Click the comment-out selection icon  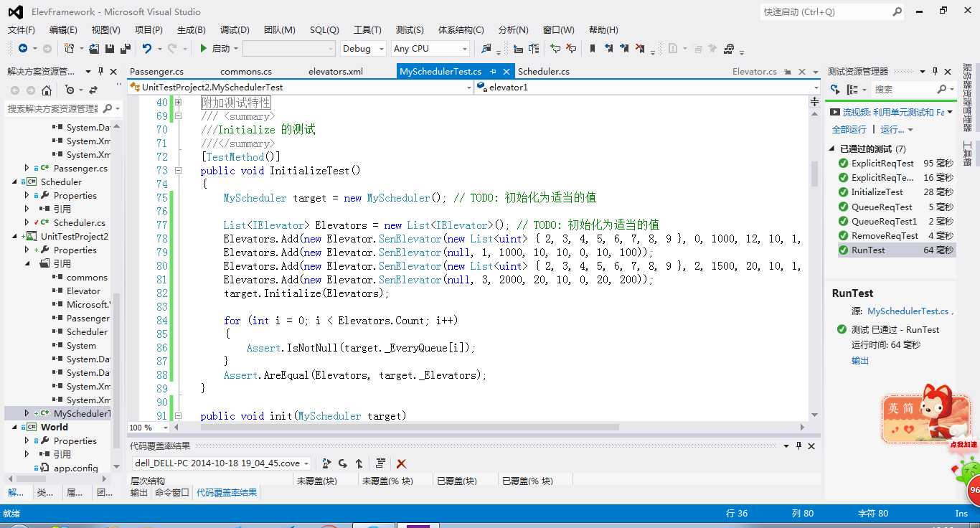(x=555, y=49)
